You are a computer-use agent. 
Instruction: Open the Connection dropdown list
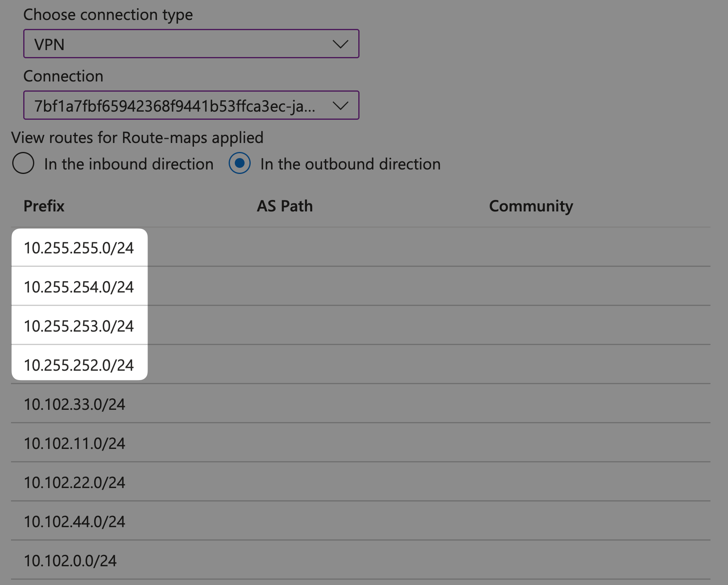pyautogui.click(x=191, y=105)
